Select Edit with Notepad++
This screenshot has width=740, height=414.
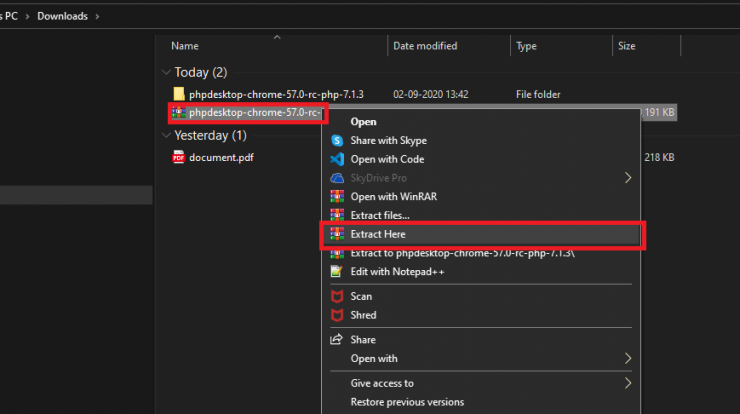tap(397, 272)
